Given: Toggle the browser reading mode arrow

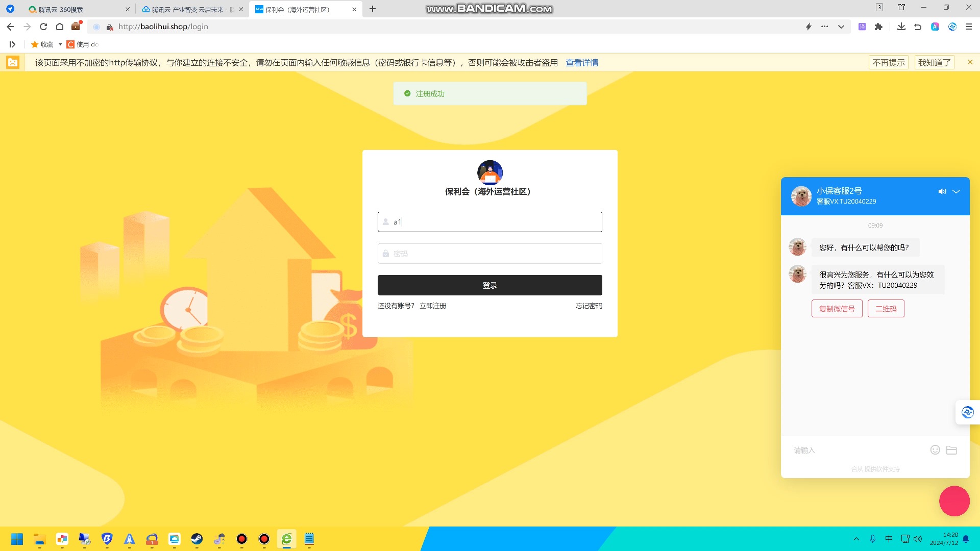Looking at the screenshot, I should [12, 44].
